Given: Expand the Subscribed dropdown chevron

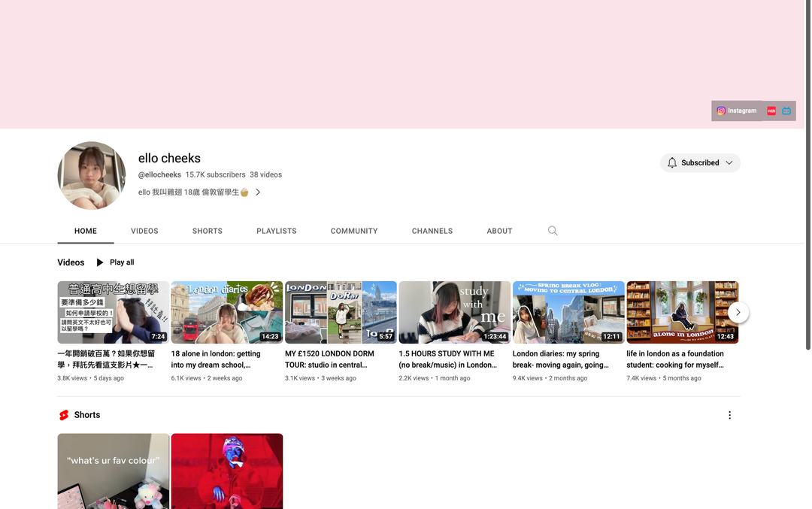Looking at the screenshot, I should pos(729,162).
